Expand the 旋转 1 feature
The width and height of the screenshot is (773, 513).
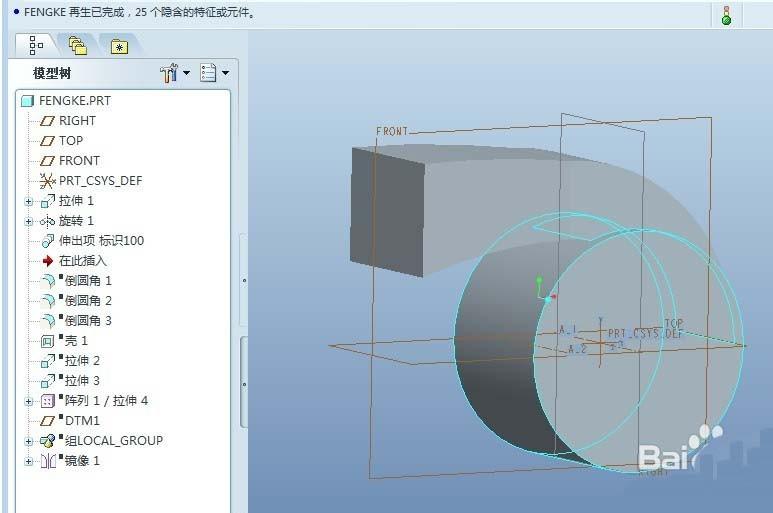(29, 221)
